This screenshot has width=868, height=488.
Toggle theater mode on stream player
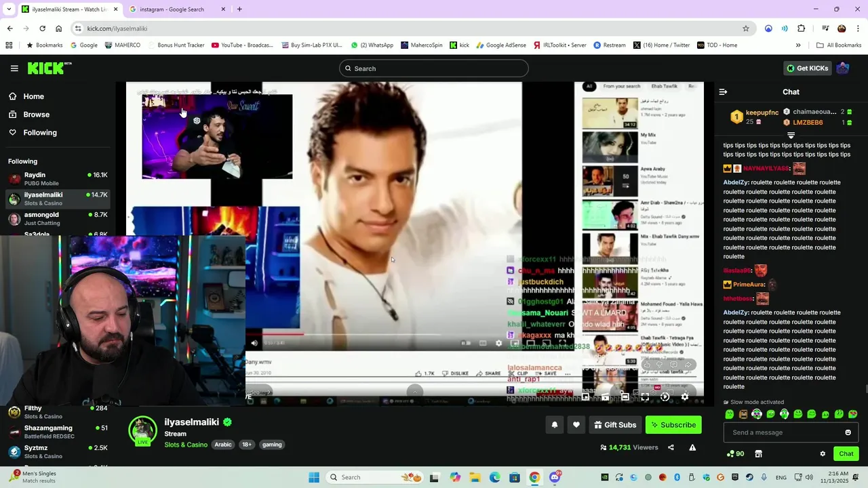[625, 397]
